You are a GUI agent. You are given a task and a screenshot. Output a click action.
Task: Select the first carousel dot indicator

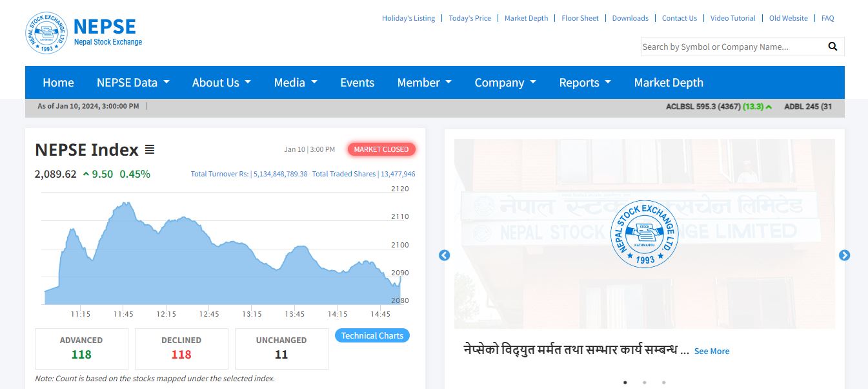tap(625, 382)
